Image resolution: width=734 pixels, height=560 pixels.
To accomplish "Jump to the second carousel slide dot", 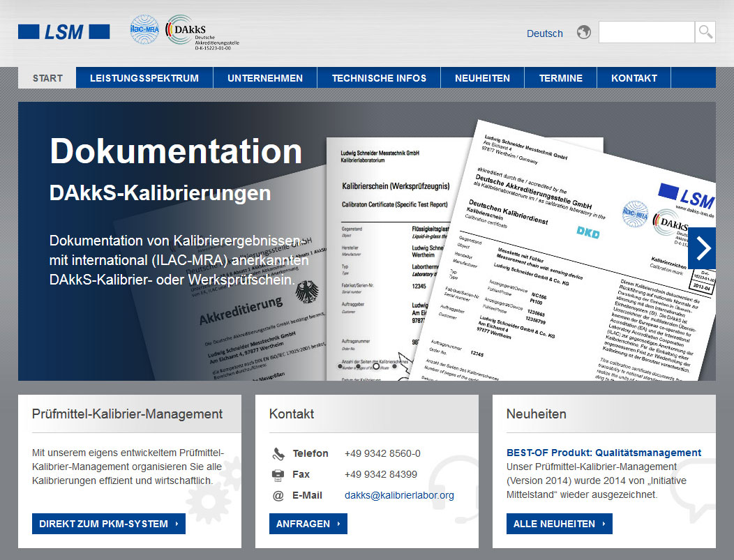I will [x=358, y=366].
